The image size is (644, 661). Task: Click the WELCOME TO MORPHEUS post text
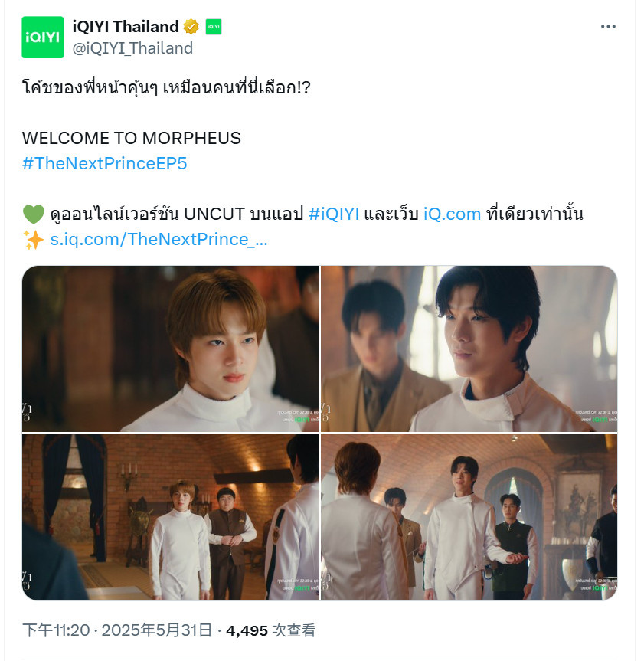pyautogui.click(x=132, y=138)
